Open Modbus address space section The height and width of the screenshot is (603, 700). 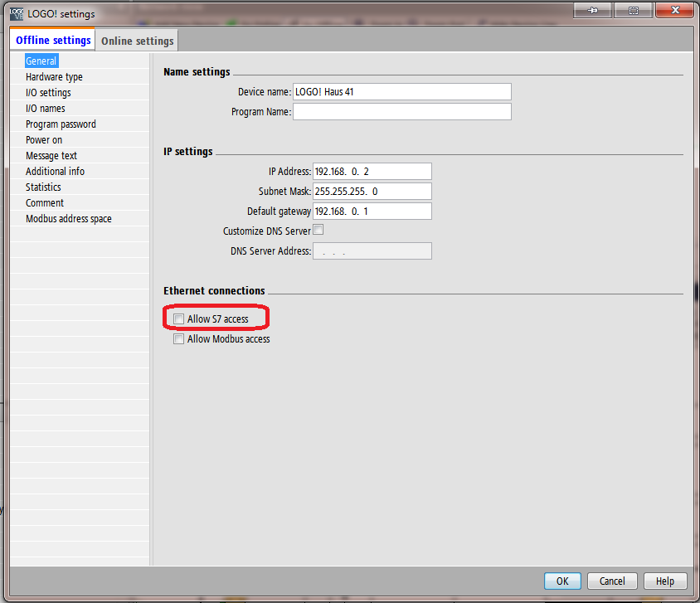click(x=69, y=219)
